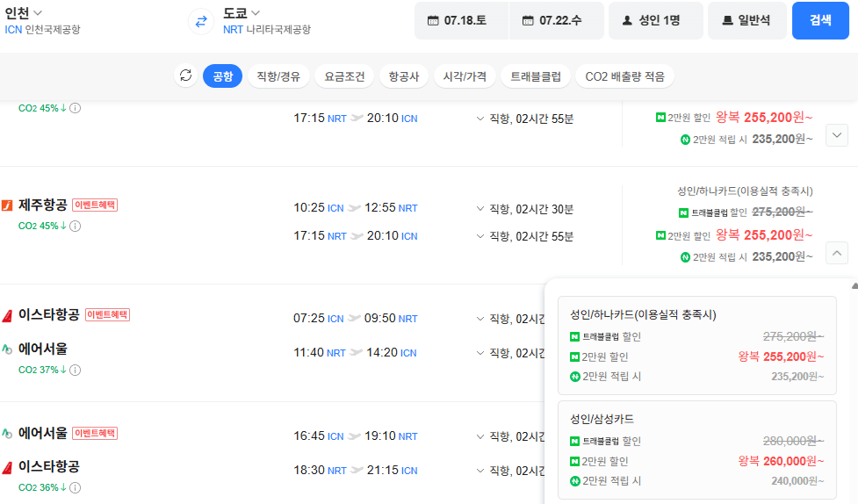
Task: Click 왕복 255,200원~ price in top row
Action: [x=764, y=118]
